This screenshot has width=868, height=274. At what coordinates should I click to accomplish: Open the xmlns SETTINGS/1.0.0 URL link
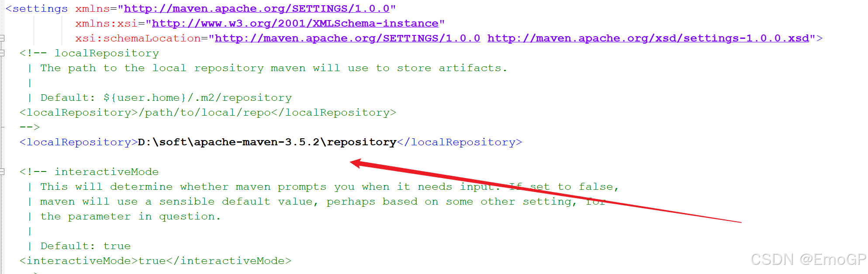point(257,9)
